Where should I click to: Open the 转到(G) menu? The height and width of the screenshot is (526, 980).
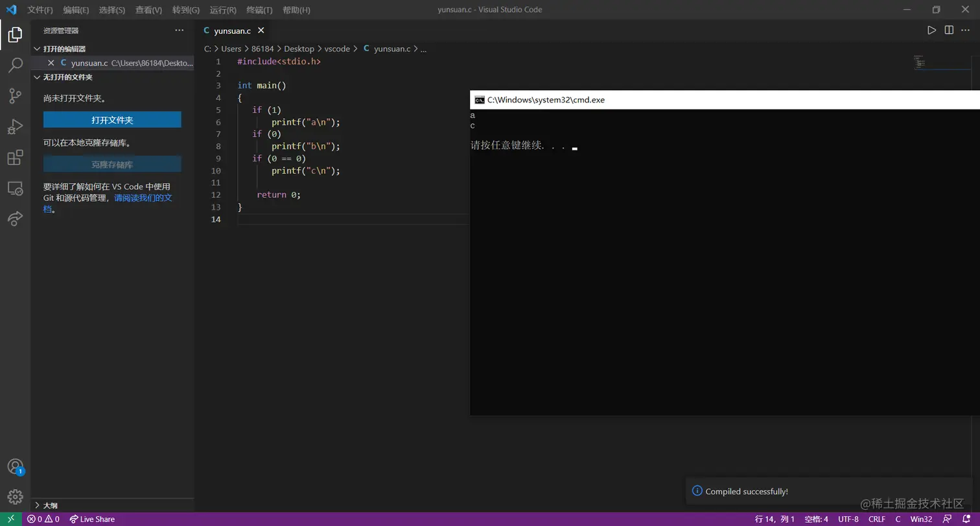[186, 10]
